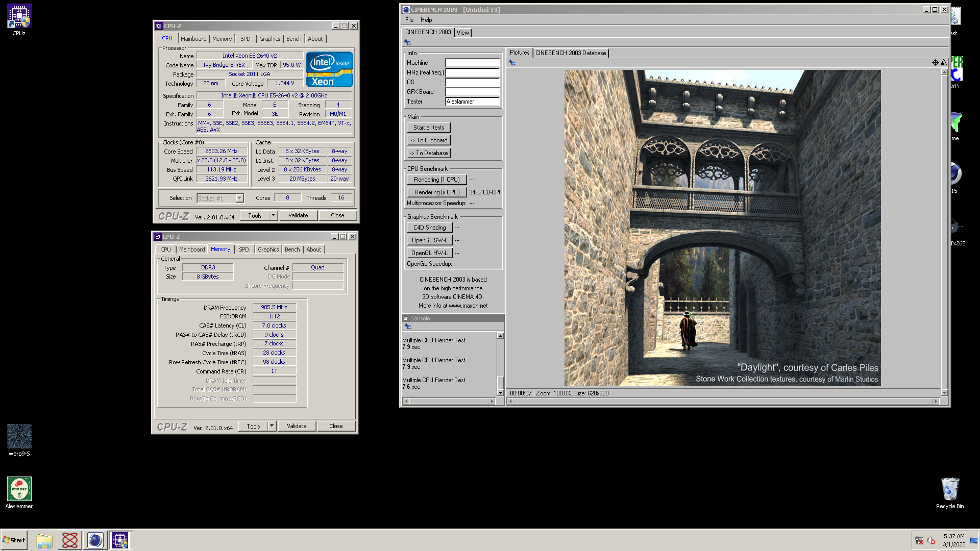The width and height of the screenshot is (980, 551).
Task: Run the C4D Shading benchmark
Action: (430, 228)
